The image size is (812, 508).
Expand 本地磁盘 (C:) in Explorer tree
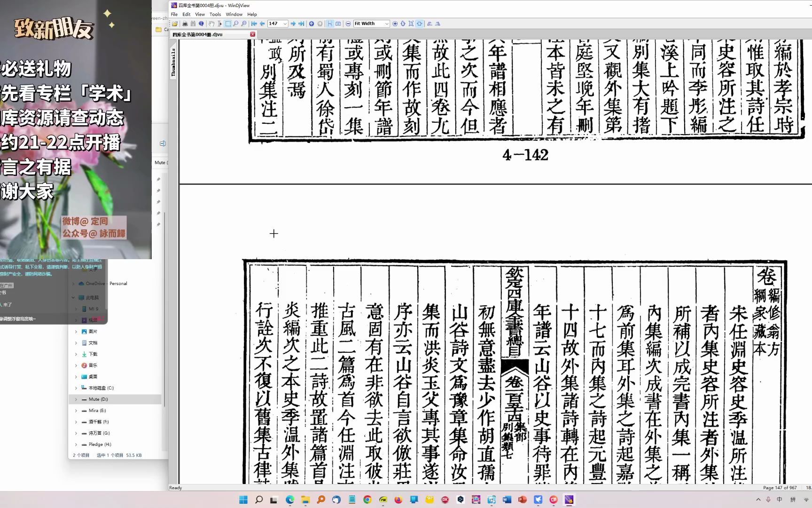76,388
